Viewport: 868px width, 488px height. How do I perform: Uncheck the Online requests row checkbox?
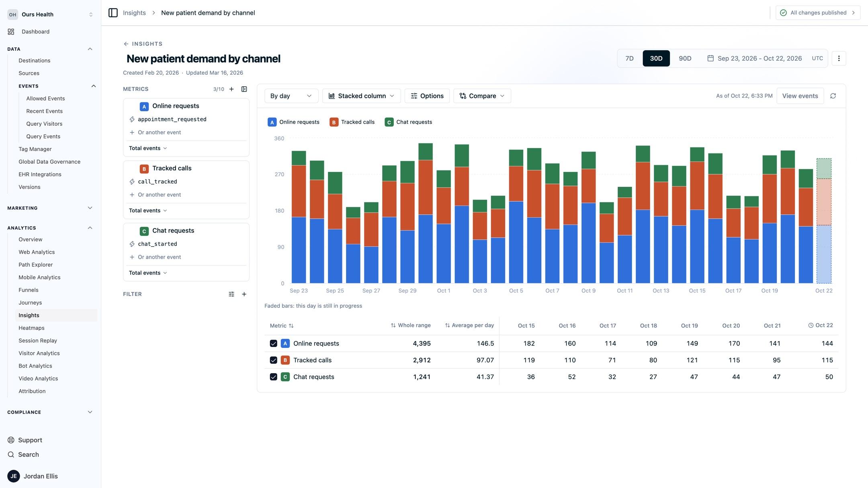[x=273, y=343]
